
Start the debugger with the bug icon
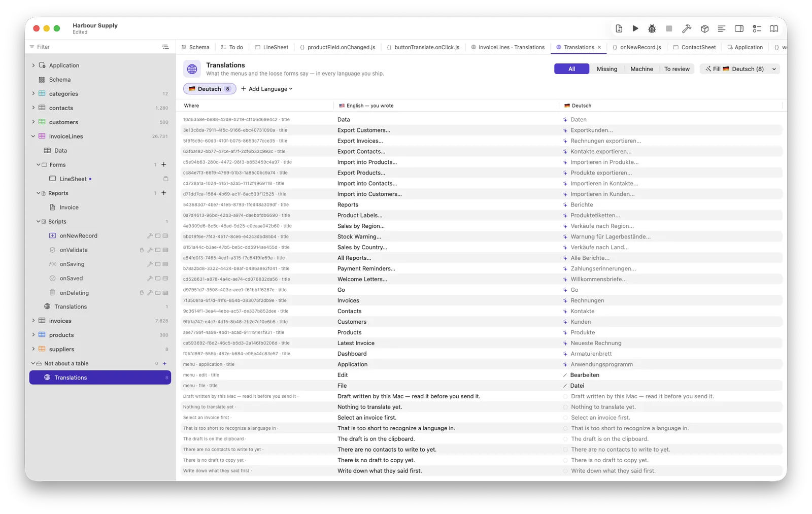(x=652, y=29)
